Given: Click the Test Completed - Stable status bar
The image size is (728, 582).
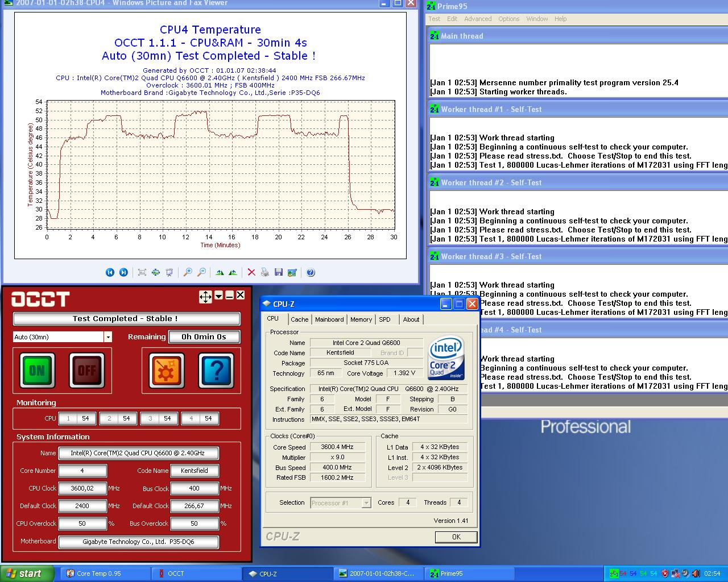Looking at the screenshot, I should pyautogui.click(x=126, y=319).
